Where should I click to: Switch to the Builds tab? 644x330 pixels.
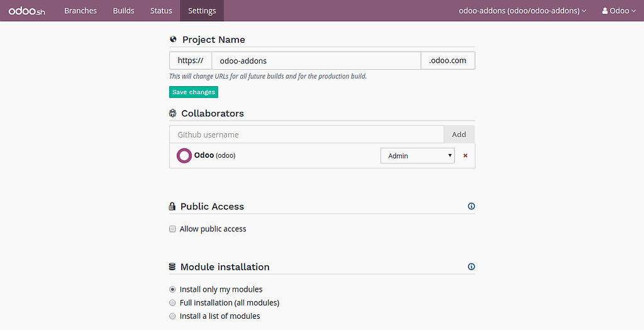click(x=123, y=11)
